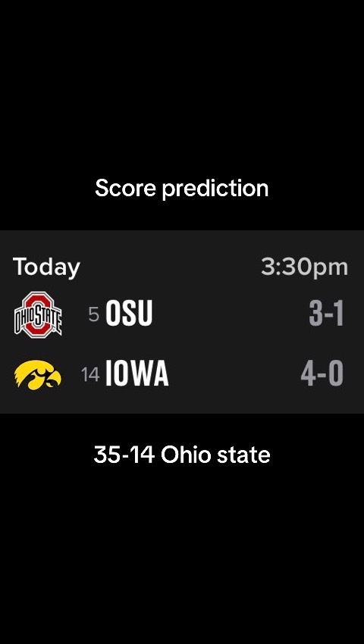Click Iowa's 4-0 record
The height and width of the screenshot is (644, 364).
[x=322, y=374]
